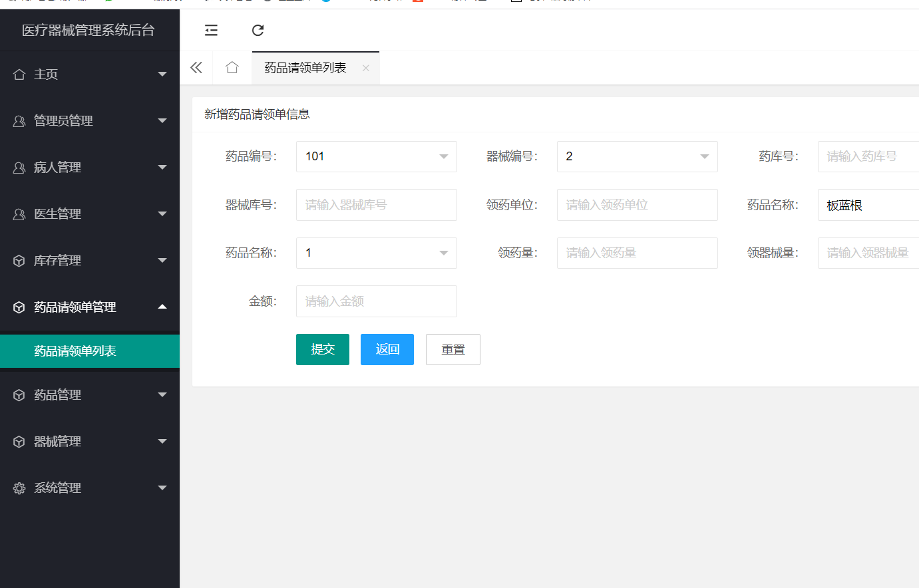Click the cube icon beside 器械管理
Viewport: 919px width, 588px height.
[x=19, y=442]
